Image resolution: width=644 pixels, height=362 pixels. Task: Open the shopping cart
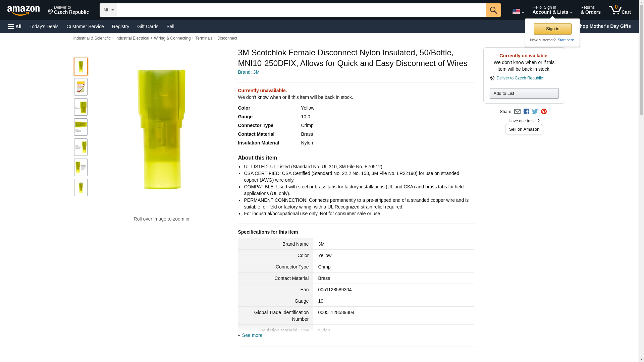coord(620,10)
